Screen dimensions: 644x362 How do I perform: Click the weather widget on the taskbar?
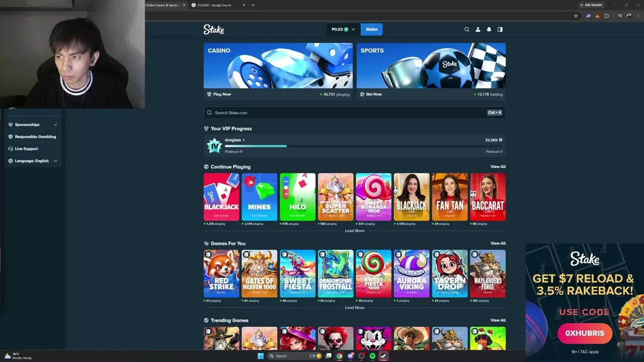coord(18,356)
